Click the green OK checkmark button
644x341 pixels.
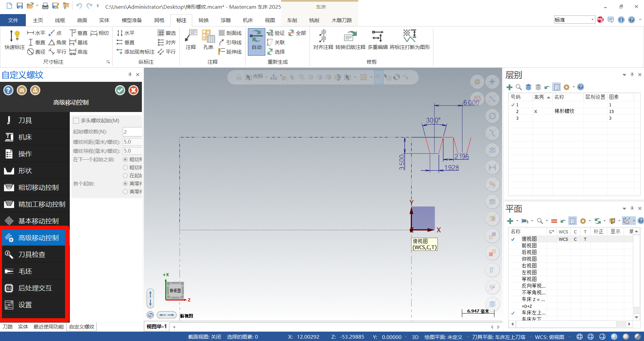(x=120, y=90)
